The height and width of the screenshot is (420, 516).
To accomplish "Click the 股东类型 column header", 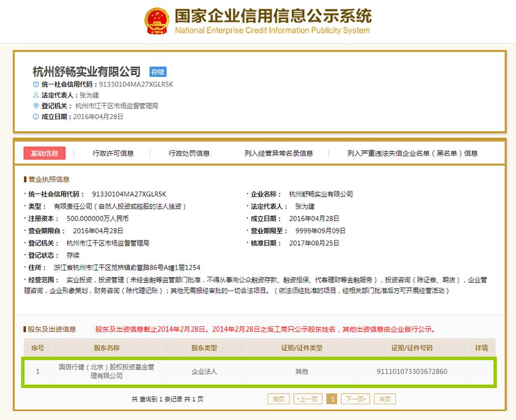I will click(204, 348).
